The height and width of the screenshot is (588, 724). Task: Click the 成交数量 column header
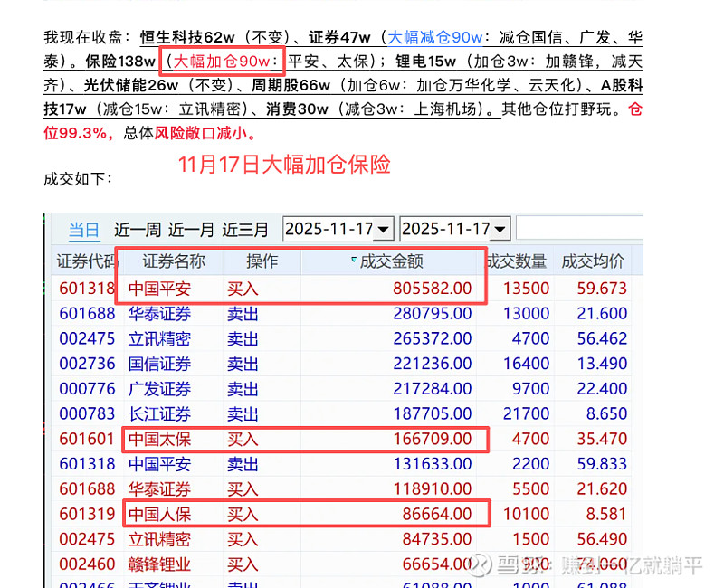[x=517, y=261]
